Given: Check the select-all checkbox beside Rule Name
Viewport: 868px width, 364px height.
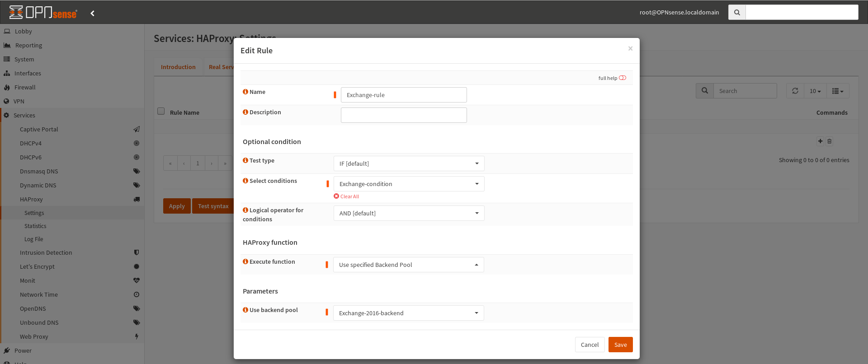Looking at the screenshot, I should pos(161,111).
